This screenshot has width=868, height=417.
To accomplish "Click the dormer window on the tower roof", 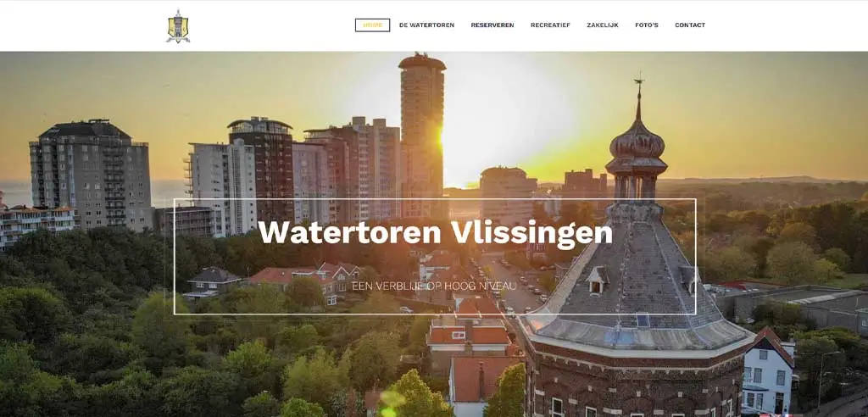I will click(x=597, y=281).
